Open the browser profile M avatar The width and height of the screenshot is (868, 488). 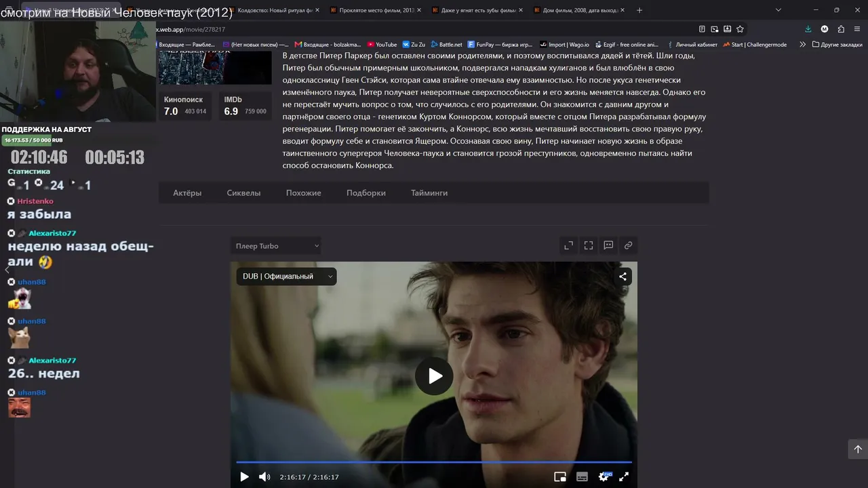[825, 29]
